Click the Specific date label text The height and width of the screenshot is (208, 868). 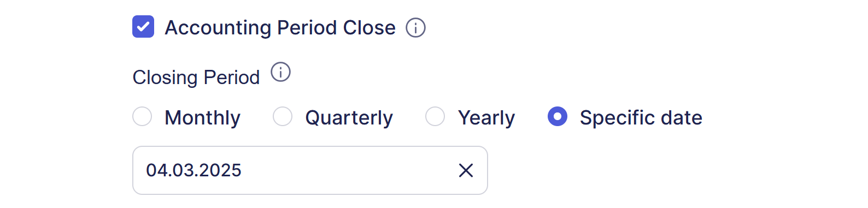click(641, 117)
